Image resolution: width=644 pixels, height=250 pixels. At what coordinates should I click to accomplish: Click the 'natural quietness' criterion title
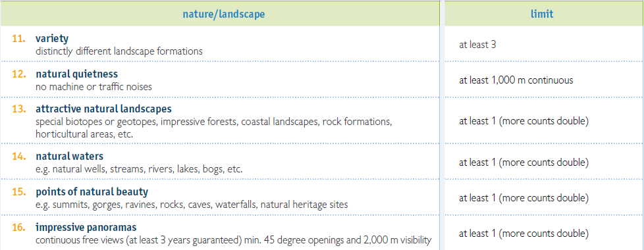(77, 74)
